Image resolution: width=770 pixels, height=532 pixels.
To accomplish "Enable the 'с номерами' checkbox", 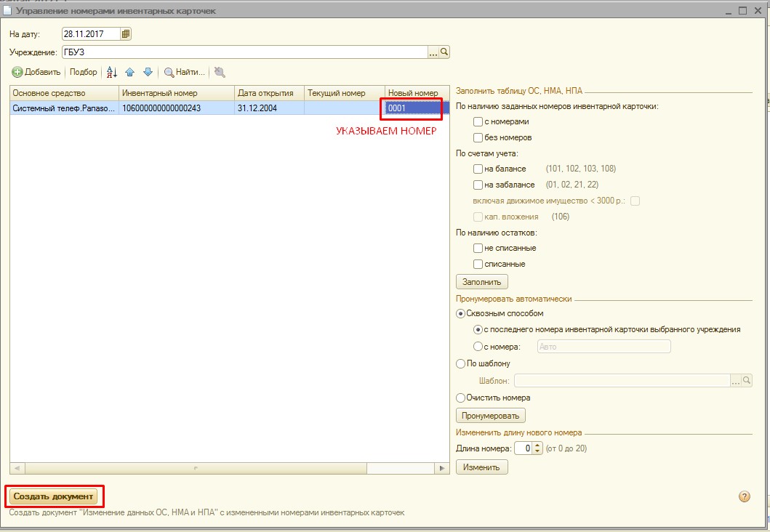I will tap(478, 122).
